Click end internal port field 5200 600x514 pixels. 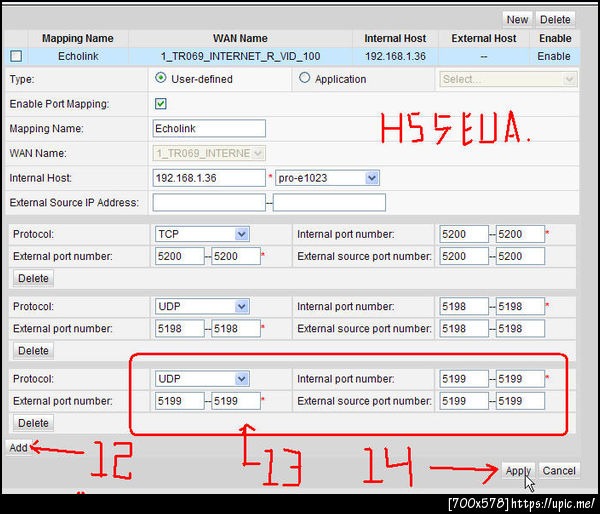tap(520, 234)
